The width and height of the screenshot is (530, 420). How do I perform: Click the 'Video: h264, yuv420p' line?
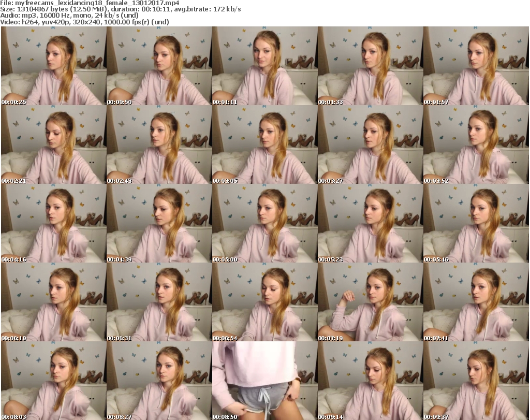(x=84, y=22)
